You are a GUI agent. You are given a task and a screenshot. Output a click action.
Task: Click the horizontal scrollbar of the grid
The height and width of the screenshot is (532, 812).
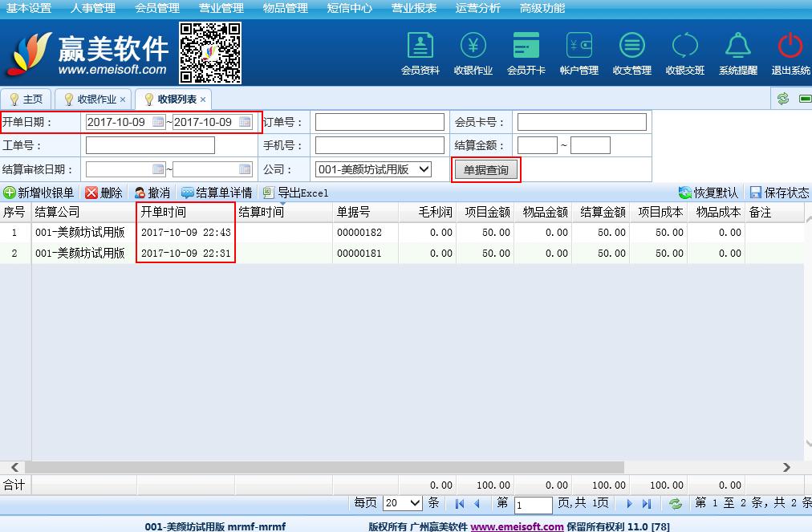(321, 467)
